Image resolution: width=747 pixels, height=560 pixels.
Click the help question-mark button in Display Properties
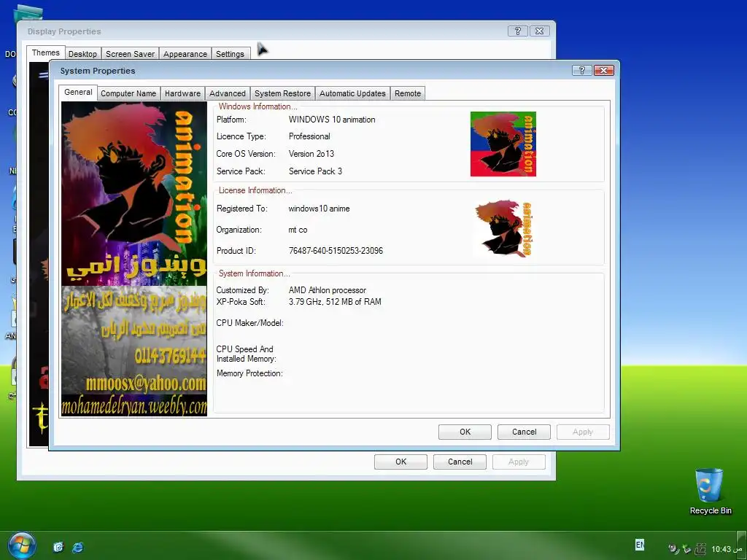click(x=517, y=31)
